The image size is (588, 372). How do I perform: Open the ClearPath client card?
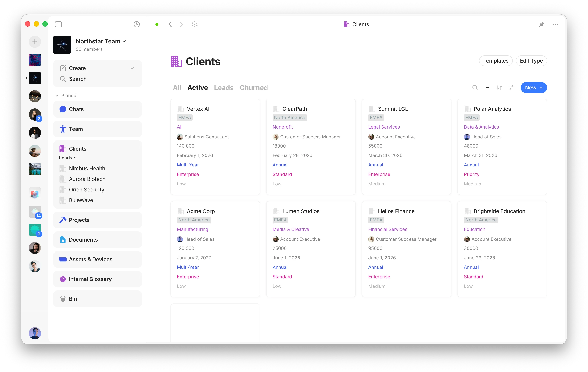(x=311, y=147)
